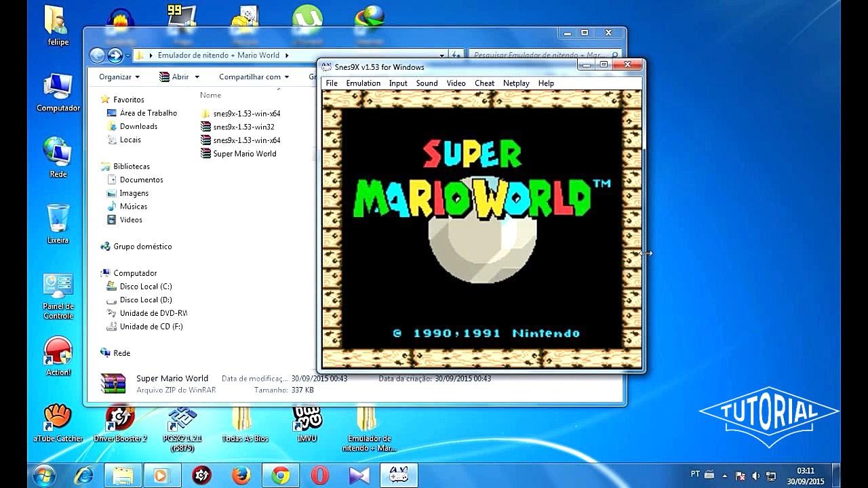Expand the address bar history dropdown
Viewport: 868px width, 488px height.
[x=442, y=56]
